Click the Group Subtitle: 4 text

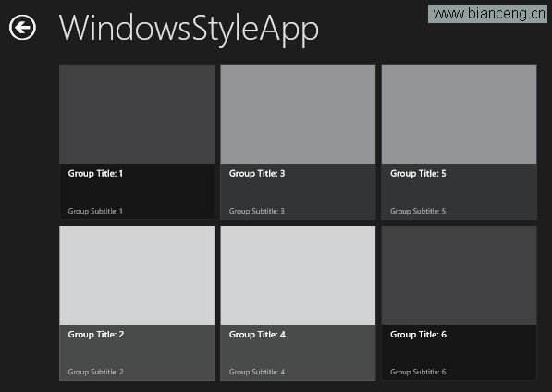point(257,372)
